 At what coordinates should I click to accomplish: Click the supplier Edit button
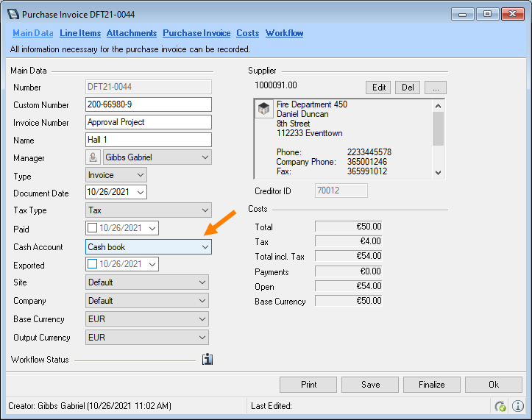[x=379, y=88]
